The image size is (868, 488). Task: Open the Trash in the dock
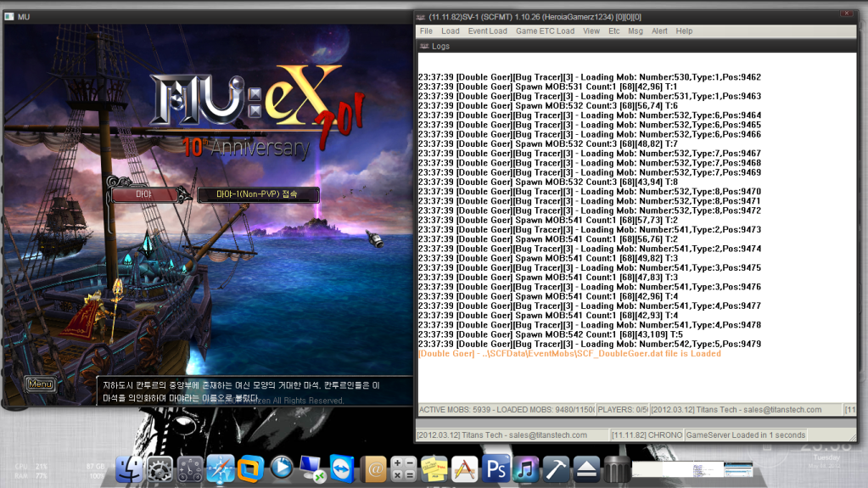(616, 468)
